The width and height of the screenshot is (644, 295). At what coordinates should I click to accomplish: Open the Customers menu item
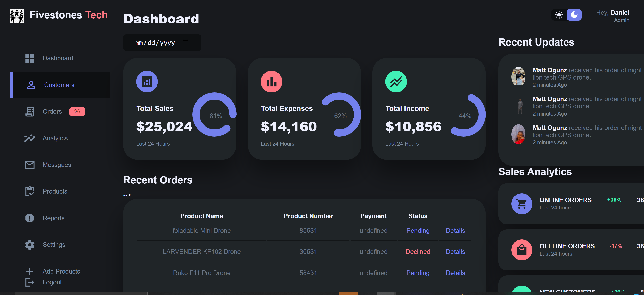pyautogui.click(x=59, y=85)
